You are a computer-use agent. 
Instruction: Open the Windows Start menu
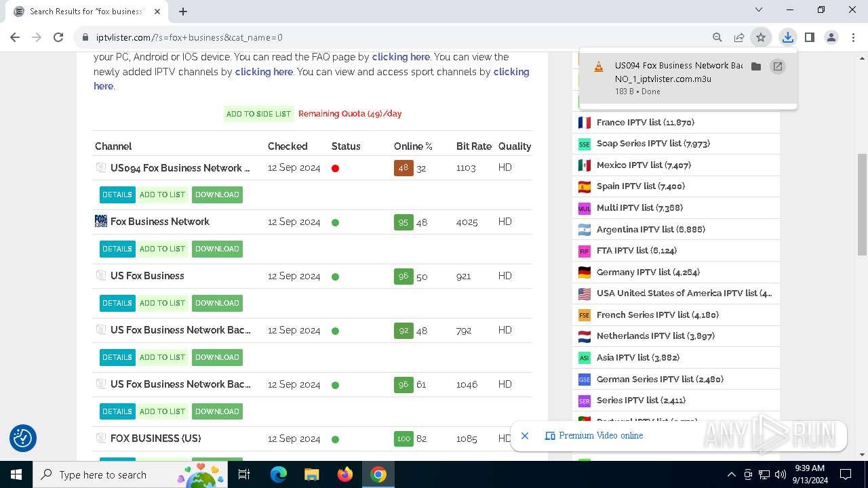(16, 474)
